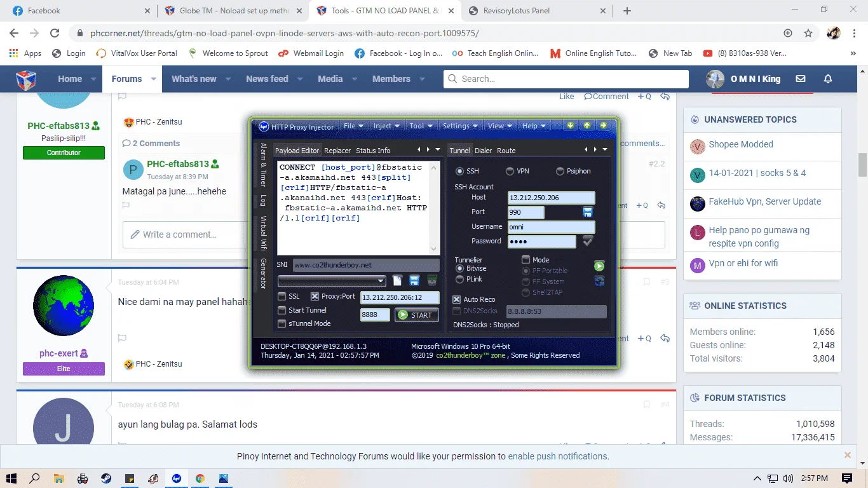Open Windows Start menu
The width and height of the screenshot is (868, 488).
pos(11,478)
